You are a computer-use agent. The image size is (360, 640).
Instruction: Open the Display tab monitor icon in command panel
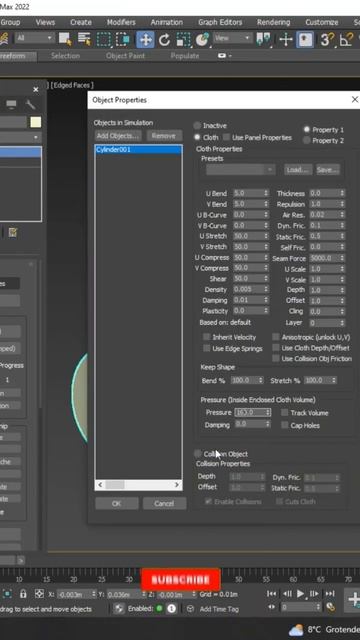11,104
